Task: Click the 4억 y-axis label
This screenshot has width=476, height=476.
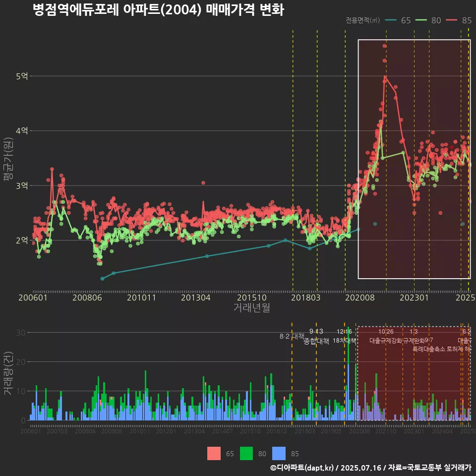Action: 22,131
